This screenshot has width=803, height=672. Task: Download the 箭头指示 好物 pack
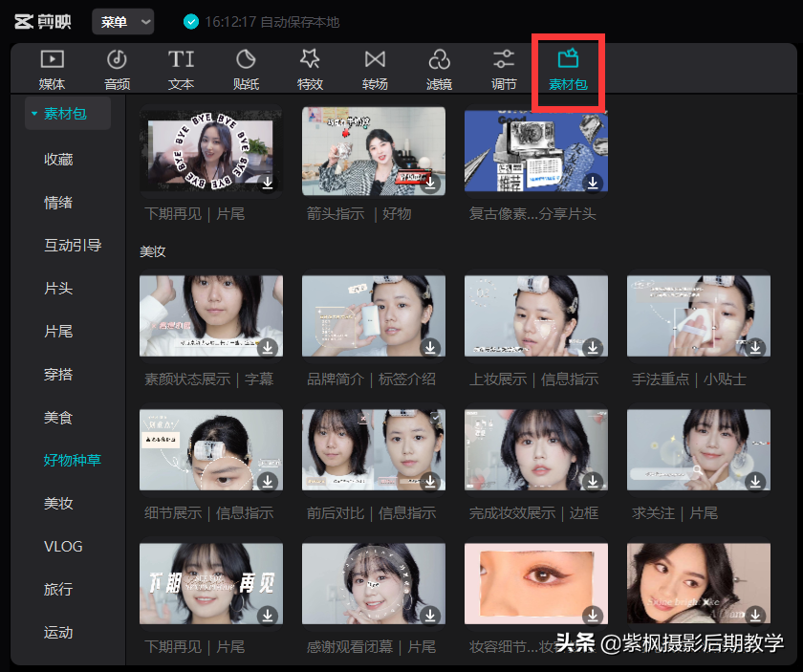click(430, 183)
